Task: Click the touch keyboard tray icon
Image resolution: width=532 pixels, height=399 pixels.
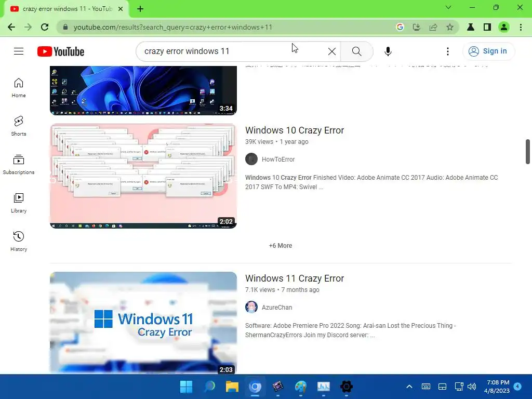Action: click(x=426, y=387)
